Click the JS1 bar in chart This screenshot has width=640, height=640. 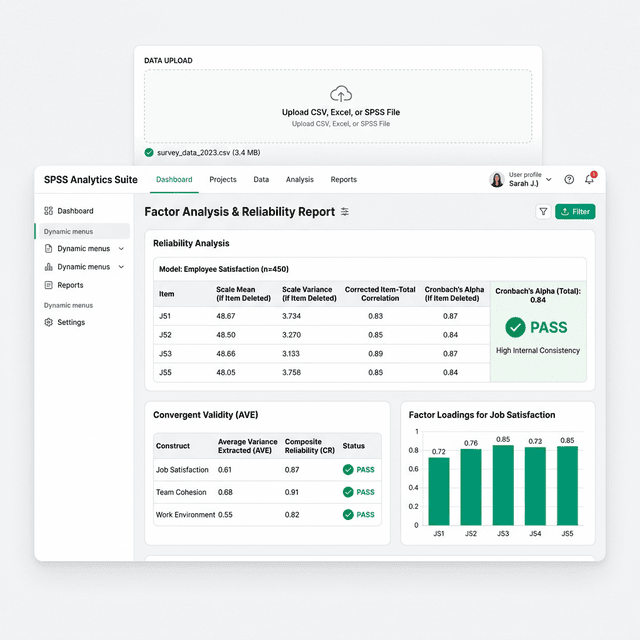point(439,491)
